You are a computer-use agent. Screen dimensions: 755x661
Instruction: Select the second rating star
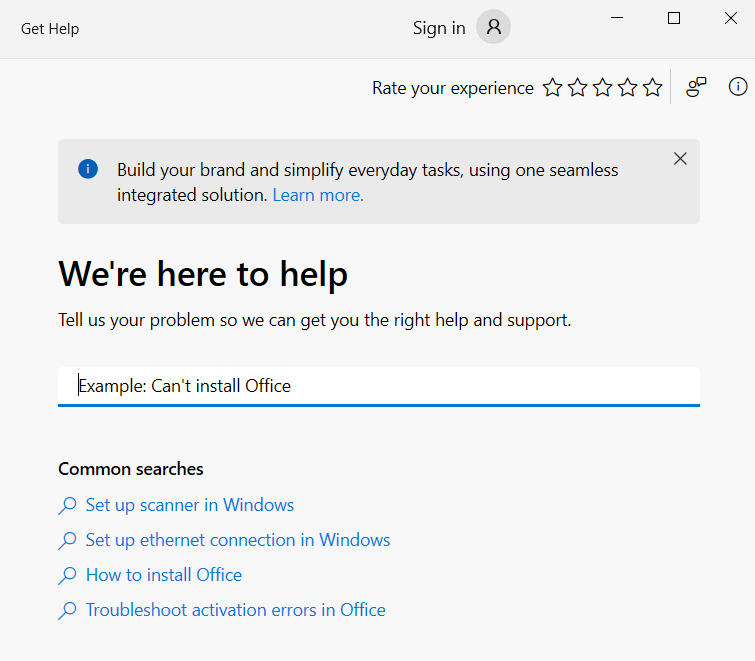tap(577, 88)
